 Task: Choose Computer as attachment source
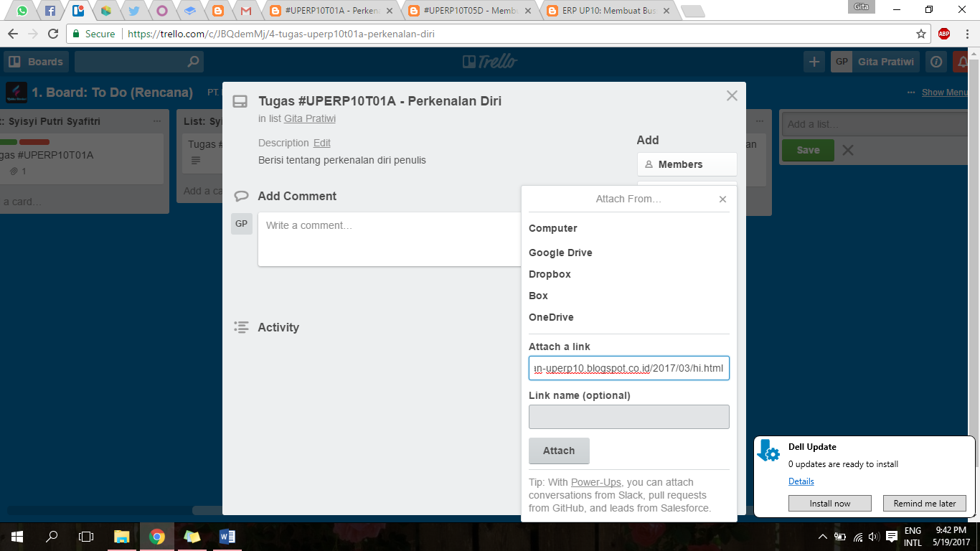tap(553, 228)
